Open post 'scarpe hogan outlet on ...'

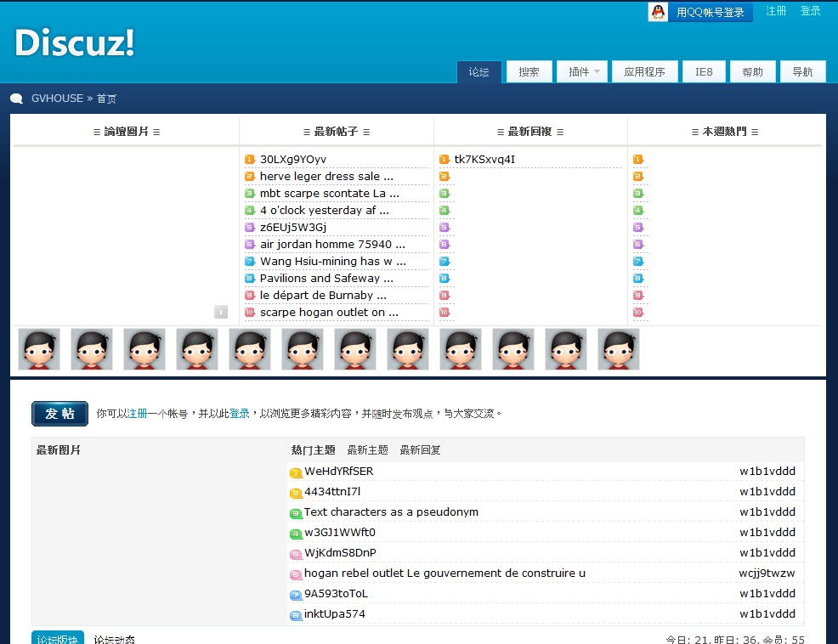coord(329,312)
